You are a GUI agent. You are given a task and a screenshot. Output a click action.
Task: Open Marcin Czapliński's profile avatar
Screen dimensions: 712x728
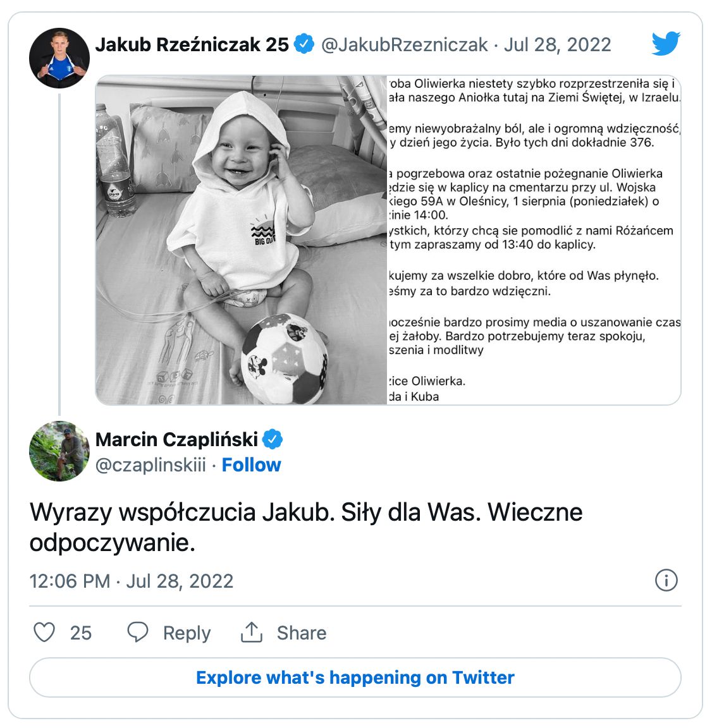(x=59, y=451)
